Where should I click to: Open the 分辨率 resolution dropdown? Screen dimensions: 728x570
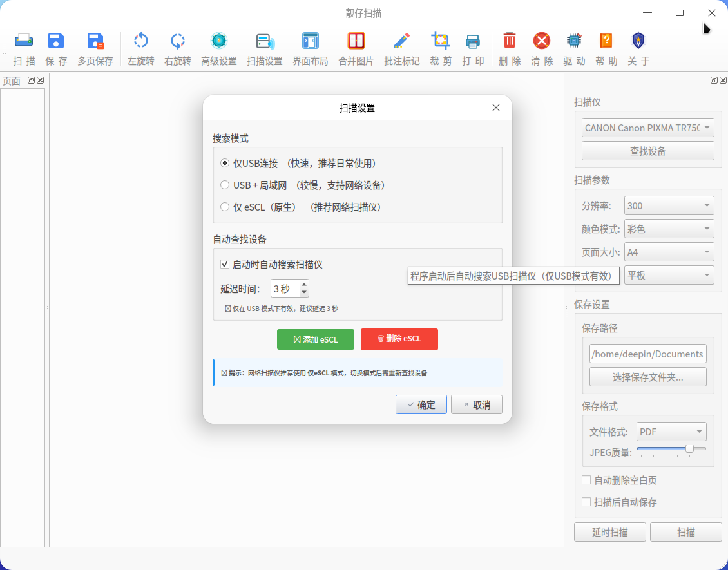click(x=669, y=205)
